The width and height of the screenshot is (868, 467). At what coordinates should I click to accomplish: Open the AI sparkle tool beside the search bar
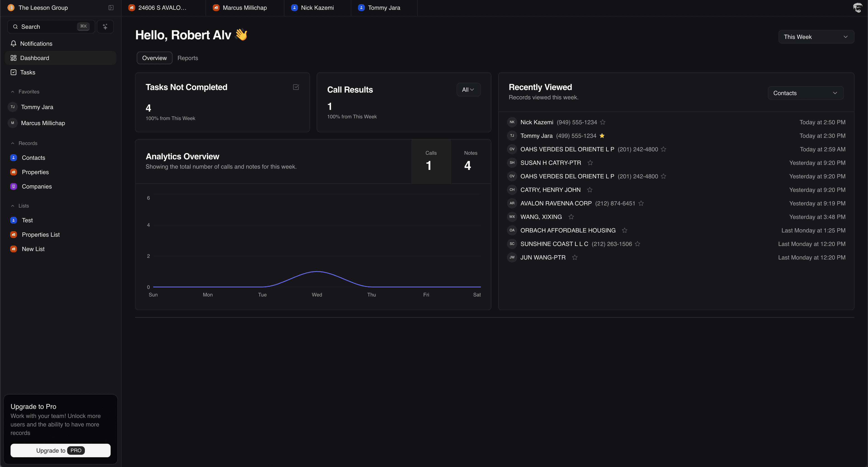tap(105, 26)
